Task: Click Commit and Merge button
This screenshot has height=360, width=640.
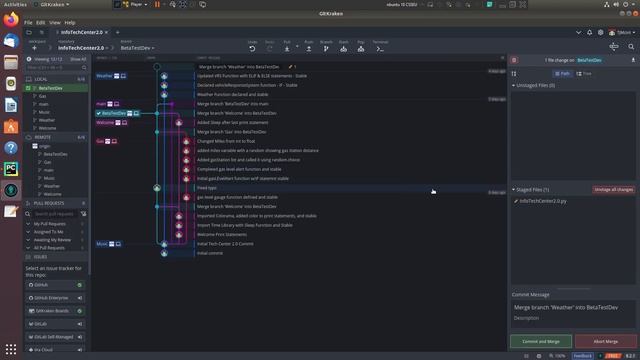Action: (541, 341)
